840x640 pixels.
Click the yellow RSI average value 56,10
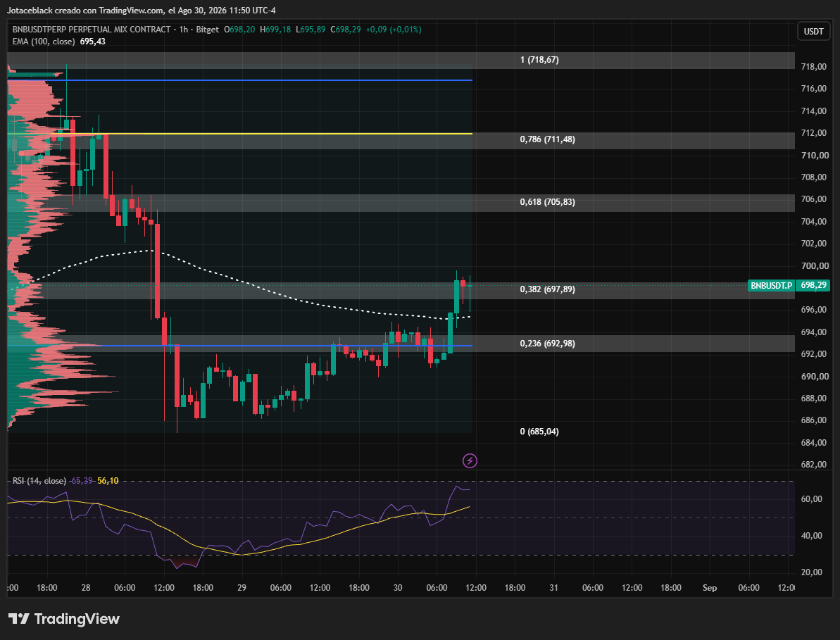pyautogui.click(x=108, y=481)
